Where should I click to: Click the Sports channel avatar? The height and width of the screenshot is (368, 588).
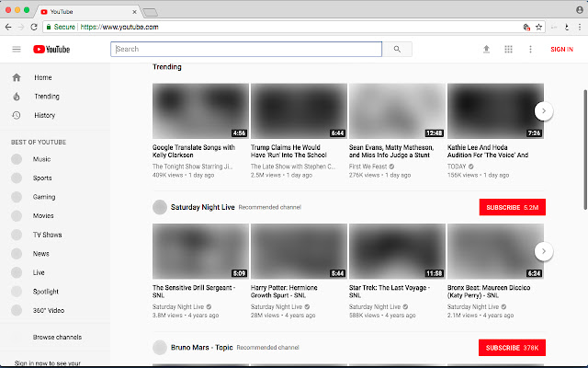coord(17,178)
